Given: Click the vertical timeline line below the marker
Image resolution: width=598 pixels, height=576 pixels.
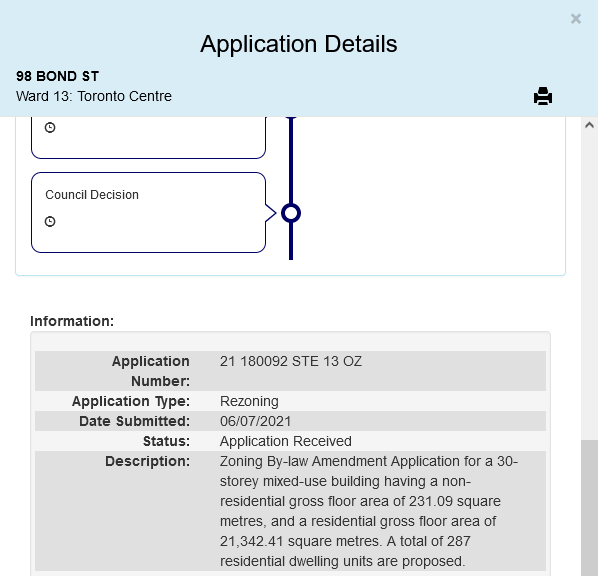Looking at the screenshot, I should 291,241.
